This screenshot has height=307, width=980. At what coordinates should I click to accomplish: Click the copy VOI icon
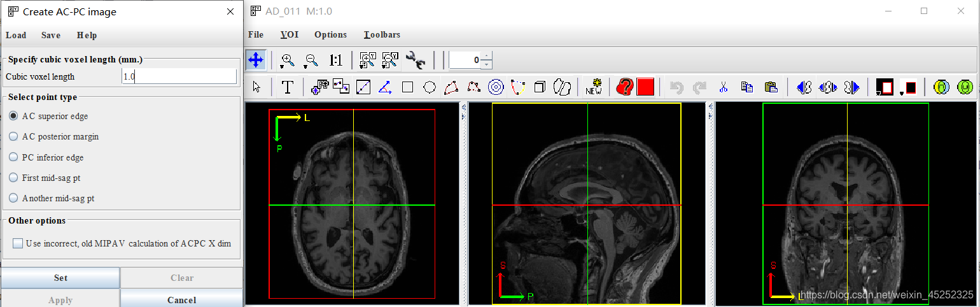(x=747, y=87)
